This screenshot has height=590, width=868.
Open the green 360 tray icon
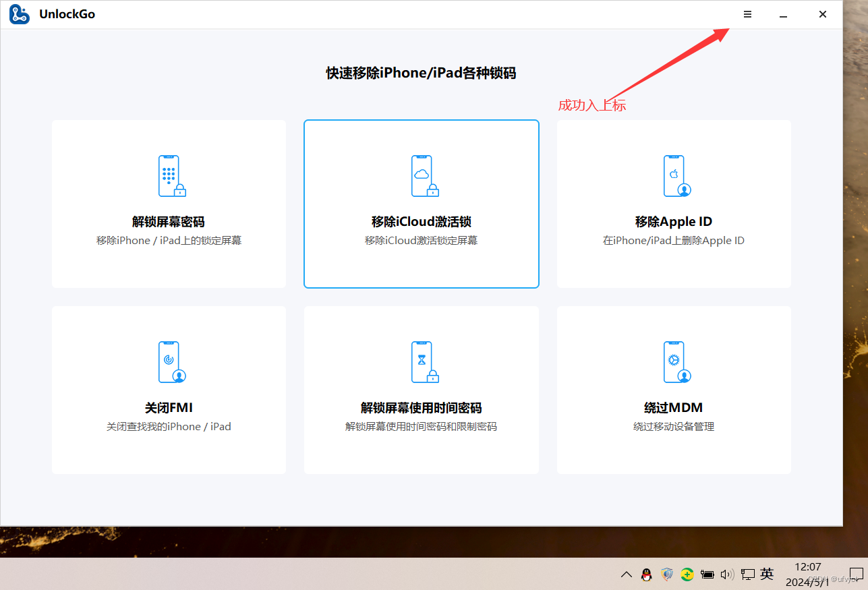tap(687, 574)
